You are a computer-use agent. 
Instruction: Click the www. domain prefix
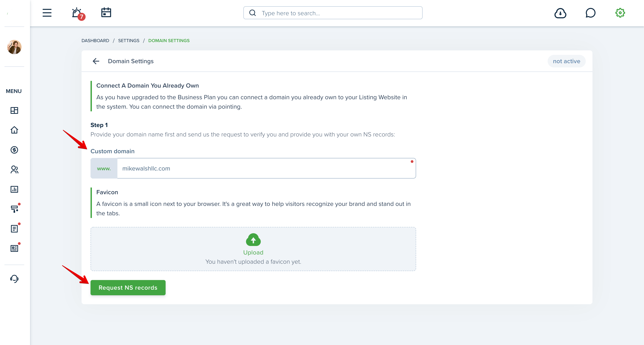click(x=104, y=168)
